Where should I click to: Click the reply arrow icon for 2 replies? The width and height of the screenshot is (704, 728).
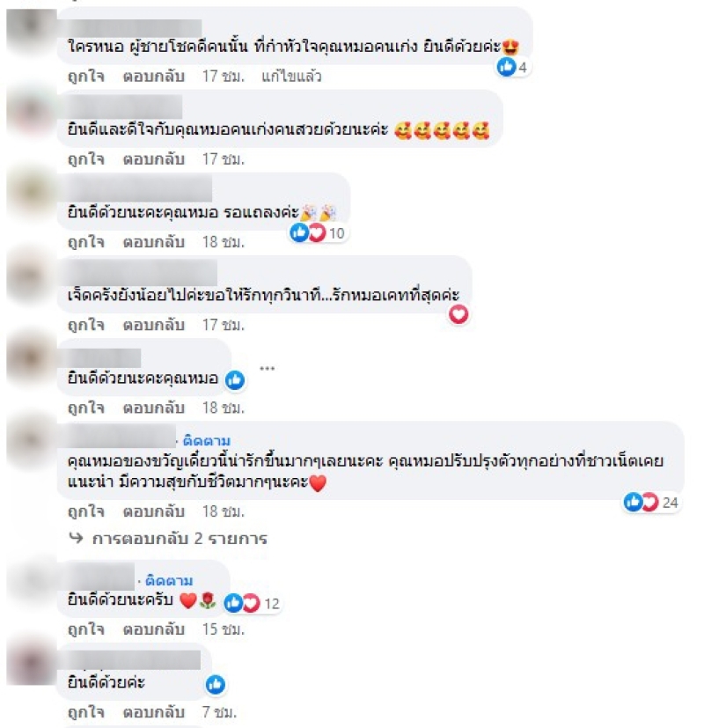[76, 538]
